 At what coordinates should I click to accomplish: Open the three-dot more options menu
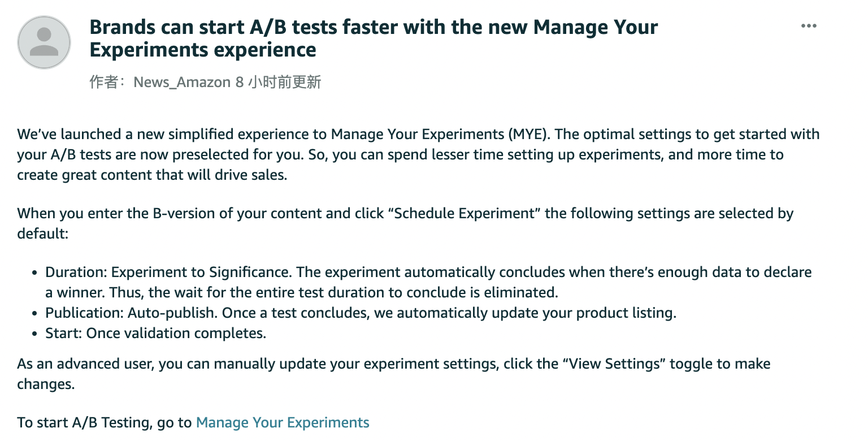point(809,27)
